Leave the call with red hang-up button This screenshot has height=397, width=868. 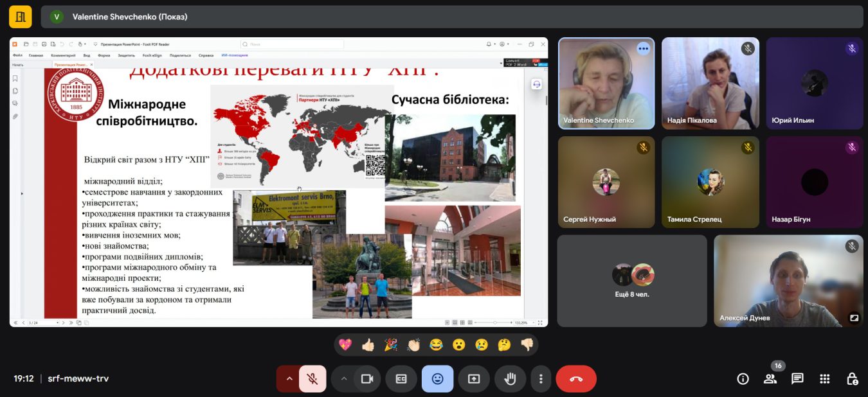[575, 379]
